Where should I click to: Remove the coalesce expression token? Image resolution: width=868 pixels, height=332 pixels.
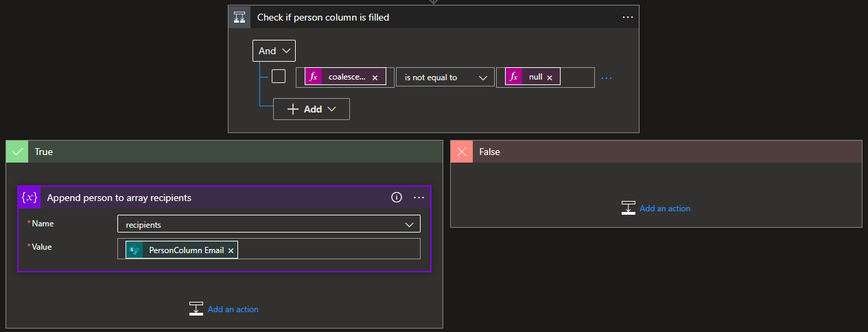pos(375,78)
